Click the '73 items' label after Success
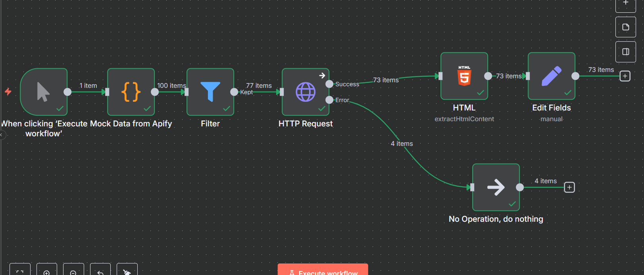The image size is (644, 275). click(386, 80)
